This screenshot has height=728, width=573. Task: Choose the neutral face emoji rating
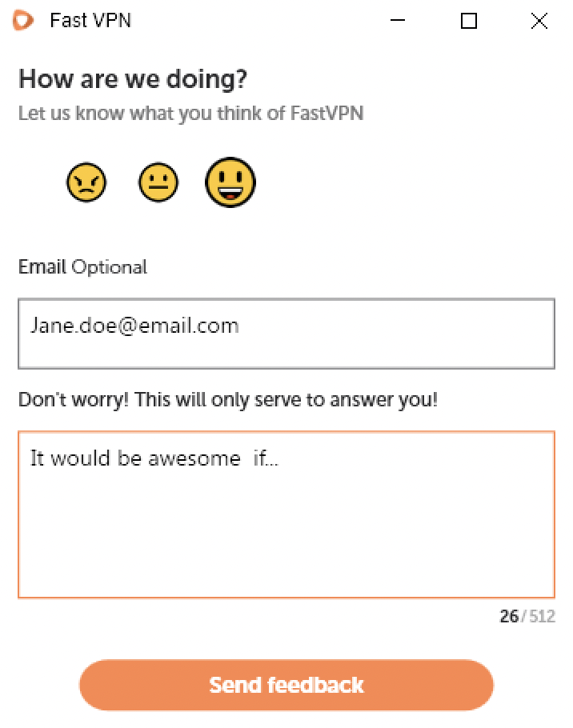pos(158,182)
